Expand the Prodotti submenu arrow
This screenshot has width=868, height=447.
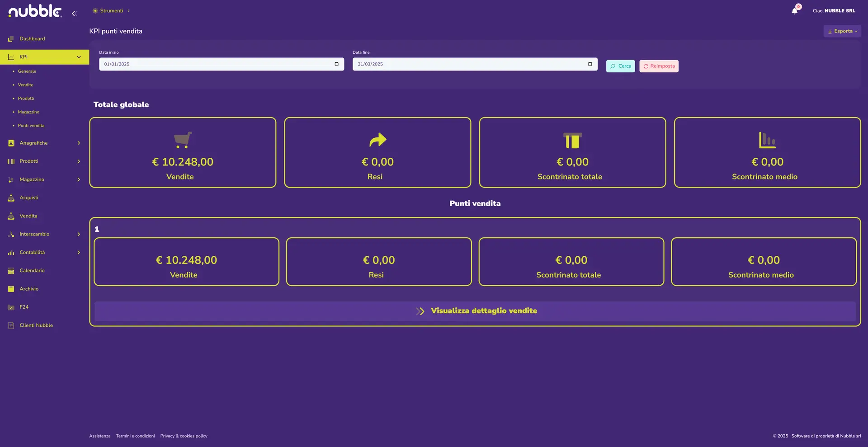[x=79, y=161]
